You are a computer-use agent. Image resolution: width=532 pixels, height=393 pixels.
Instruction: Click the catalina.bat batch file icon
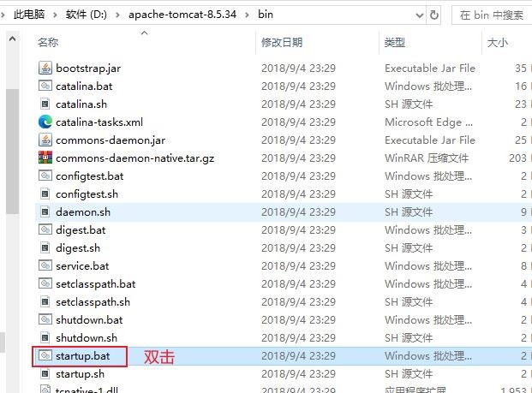tap(45, 86)
